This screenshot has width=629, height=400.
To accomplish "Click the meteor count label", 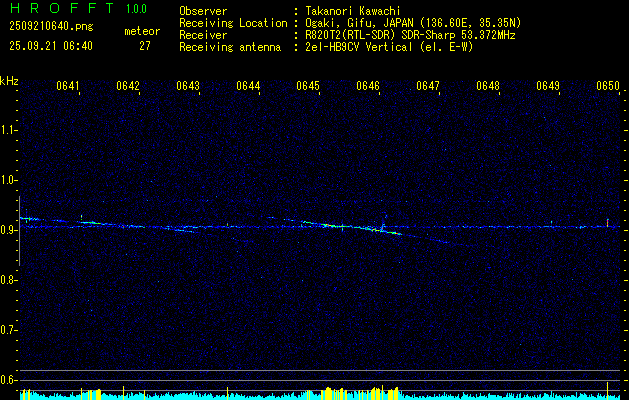I will (x=142, y=31).
